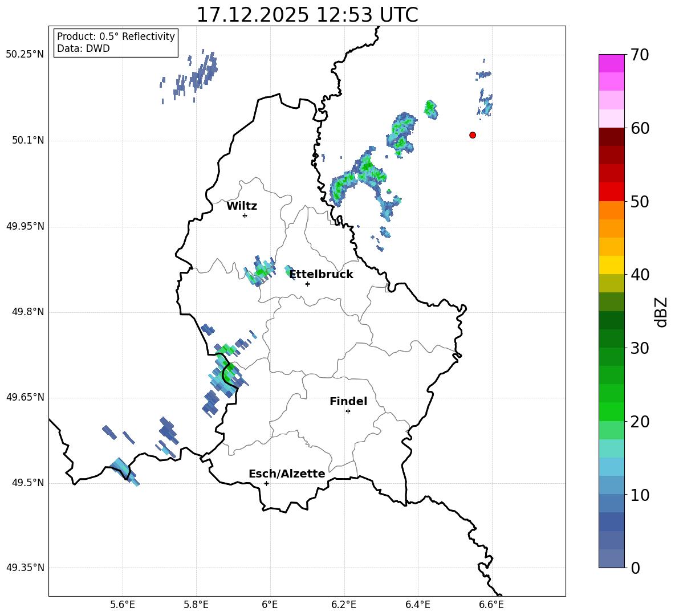This screenshot has width=675, height=616.
Task: Click the 49.5°N latitude label
Action: (x=28, y=483)
